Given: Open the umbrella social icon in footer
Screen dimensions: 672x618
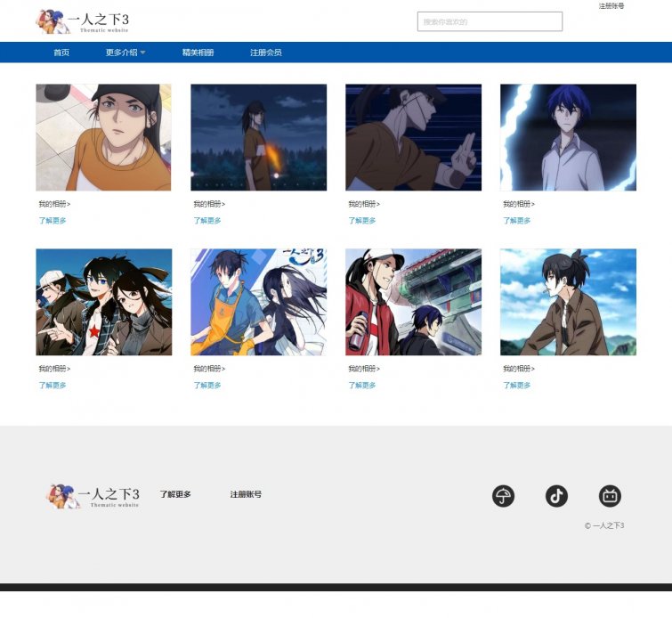Looking at the screenshot, I should click(x=503, y=496).
